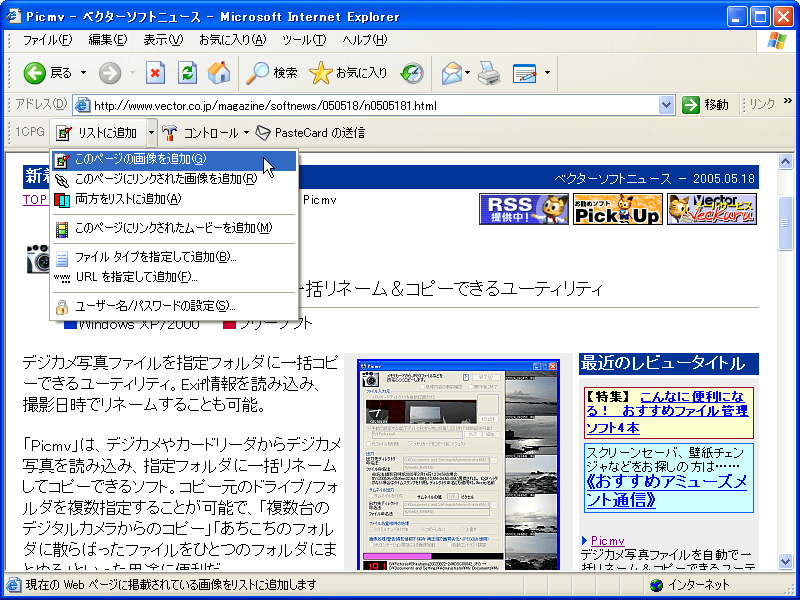Open the Search (検索) toolbar button
This screenshot has height=600, width=800.
tap(272, 73)
